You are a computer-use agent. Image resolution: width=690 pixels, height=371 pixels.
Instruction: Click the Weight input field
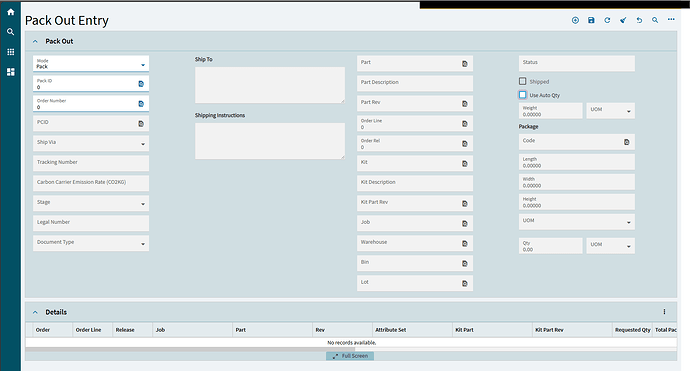(x=551, y=111)
